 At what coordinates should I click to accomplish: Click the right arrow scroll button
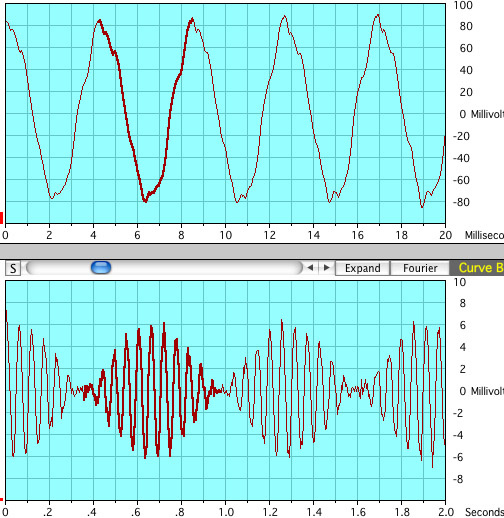pos(326,268)
